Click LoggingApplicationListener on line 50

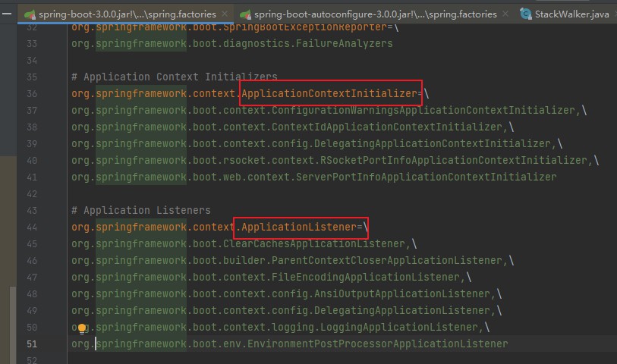click(399, 327)
